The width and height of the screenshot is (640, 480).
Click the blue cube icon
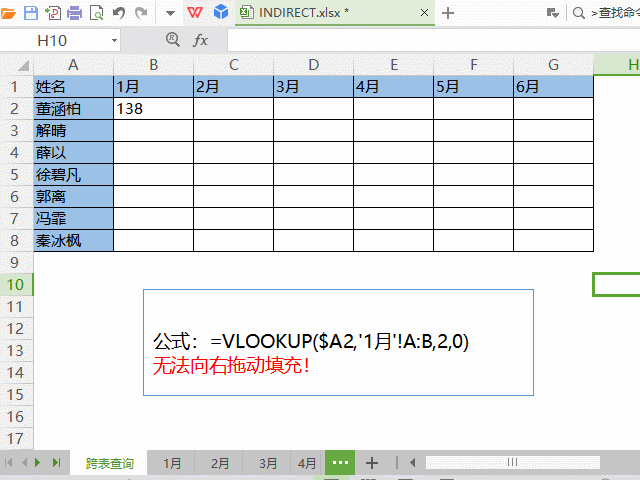(221, 12)
